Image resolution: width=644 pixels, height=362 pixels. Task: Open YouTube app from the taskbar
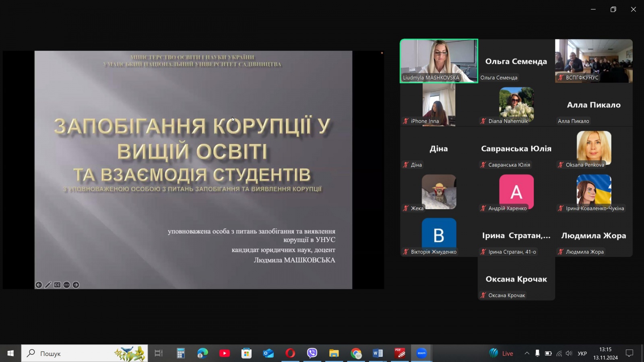pos(225,353)
